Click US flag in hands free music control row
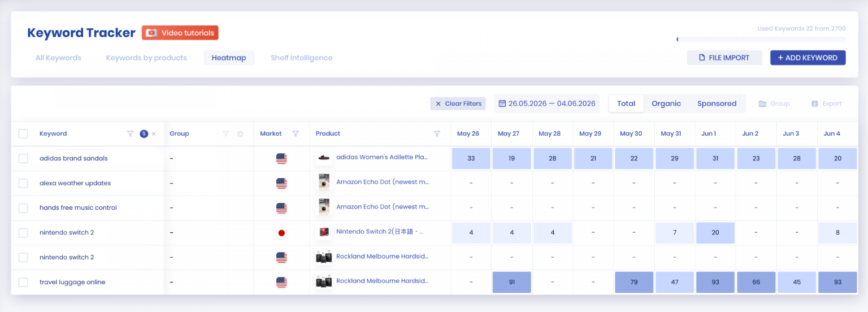The image size is (868, 312). 281,208
